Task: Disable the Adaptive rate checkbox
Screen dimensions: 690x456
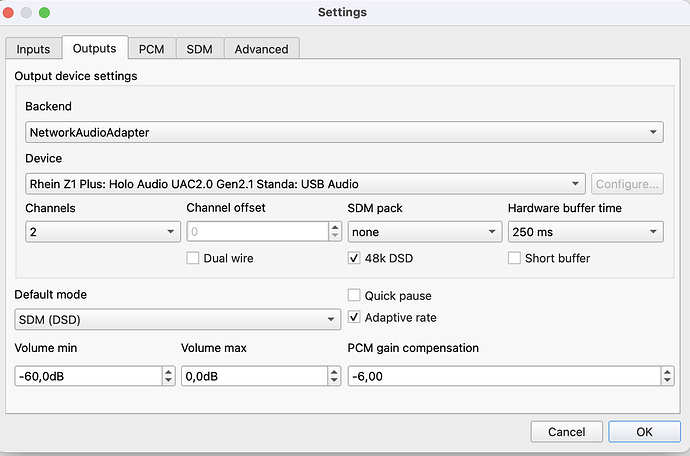Action: [x=355, y=318]
